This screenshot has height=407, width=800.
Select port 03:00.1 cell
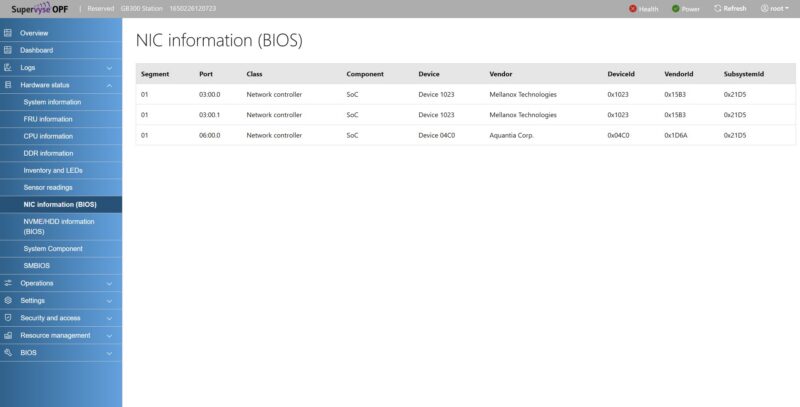pos(210,115)
